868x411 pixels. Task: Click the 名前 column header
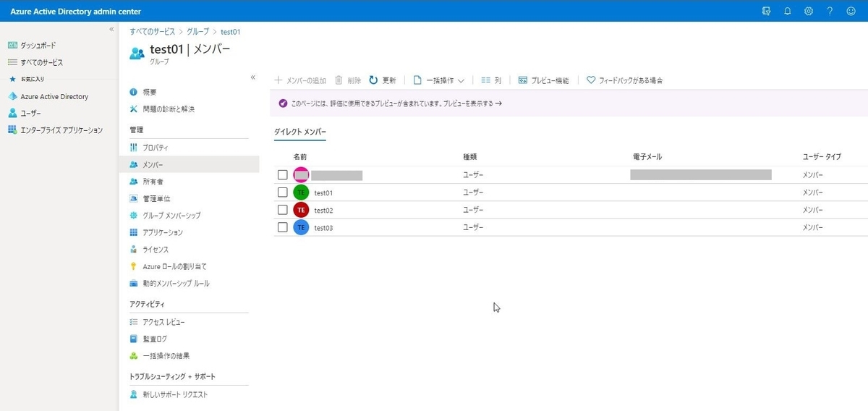coord(300,156)
